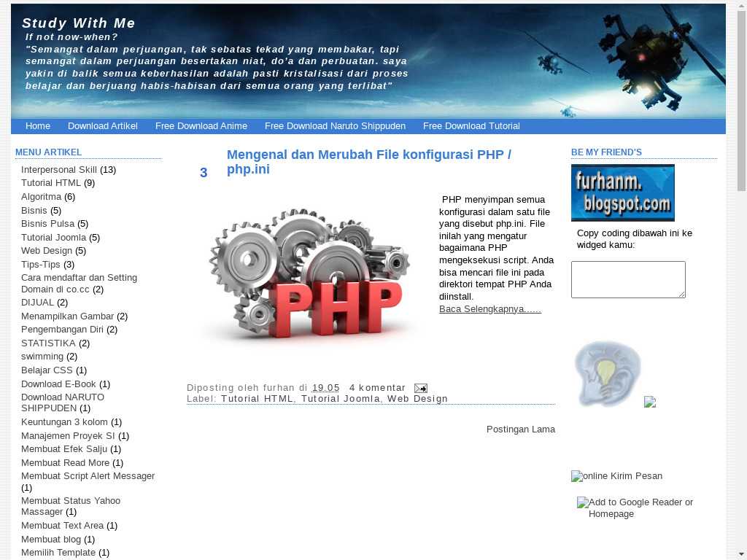Click the broken image beside the lightbulb

[650, 402]
